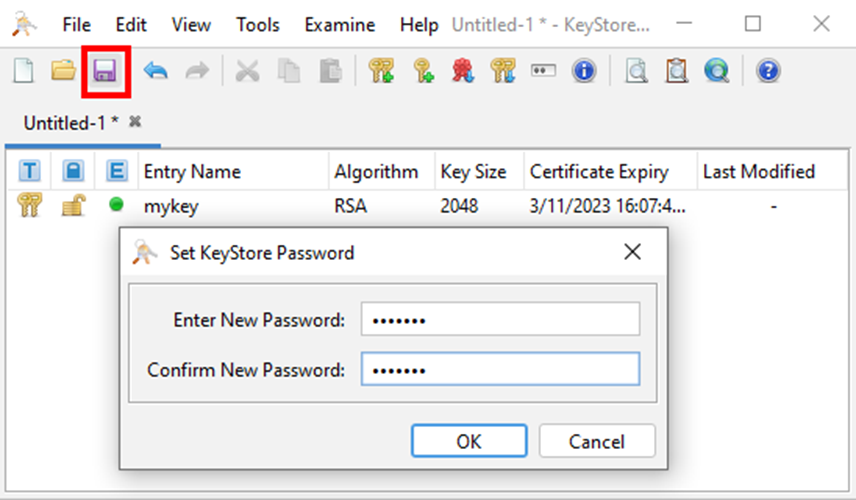Click the New KeyStore toolbar icon
This screenshot has height=500, width=856.
(23, 71)
